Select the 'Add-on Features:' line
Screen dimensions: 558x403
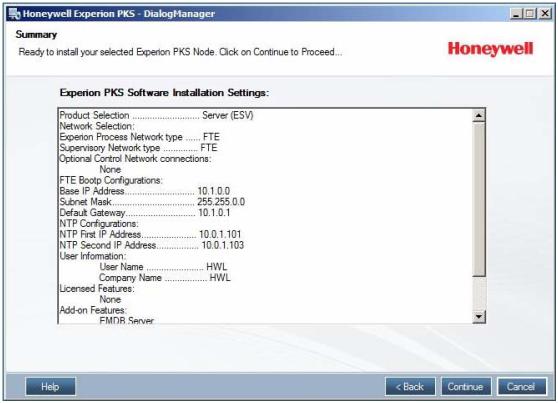tap(93, 310)
